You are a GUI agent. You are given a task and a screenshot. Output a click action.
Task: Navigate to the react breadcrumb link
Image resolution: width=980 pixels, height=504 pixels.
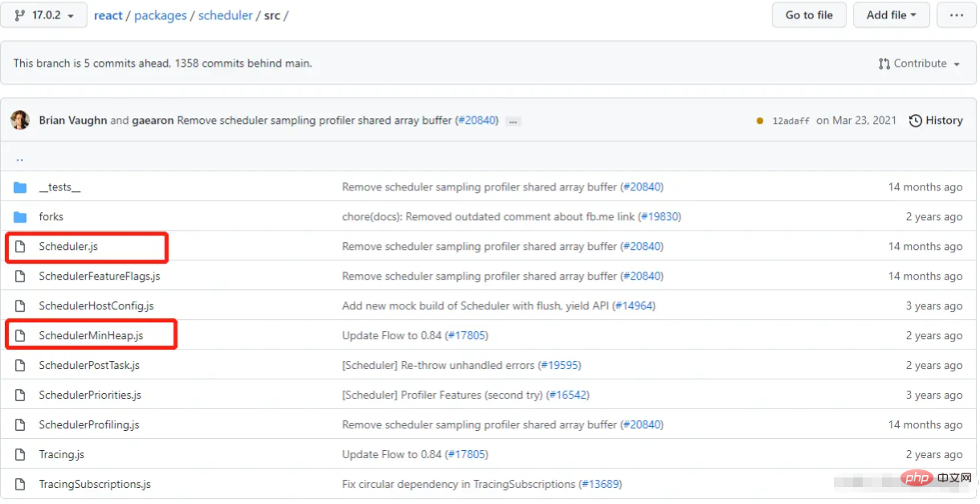tap(108, 15)
